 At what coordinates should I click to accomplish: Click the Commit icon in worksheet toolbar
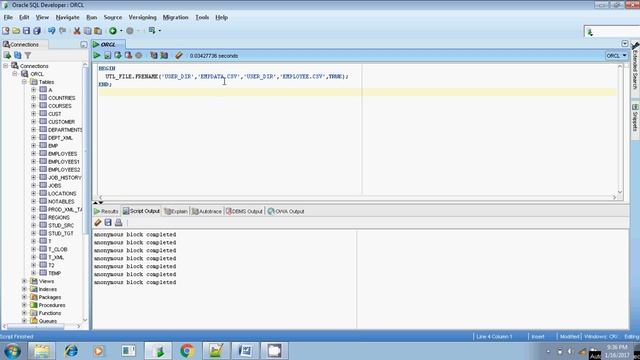[118, 56]
